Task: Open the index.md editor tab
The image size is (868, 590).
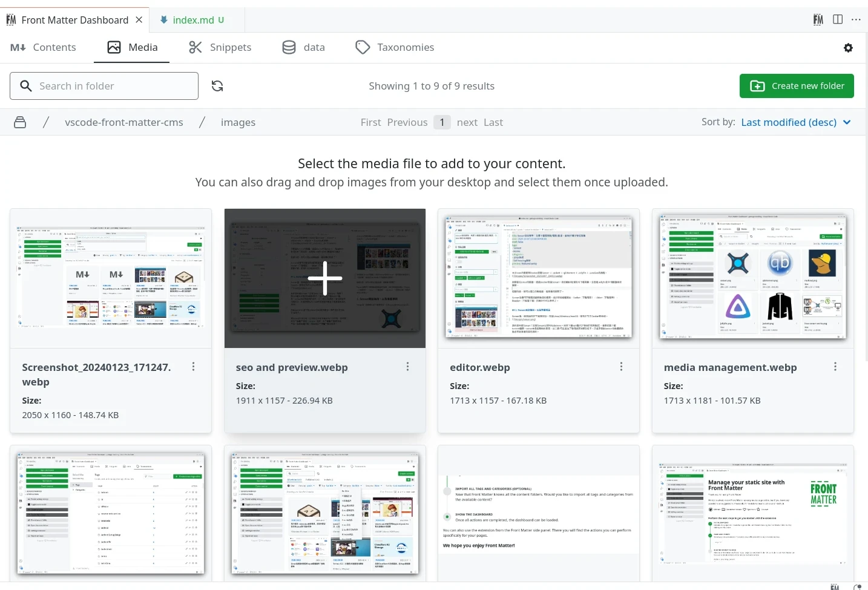Action: click(192, 20)
